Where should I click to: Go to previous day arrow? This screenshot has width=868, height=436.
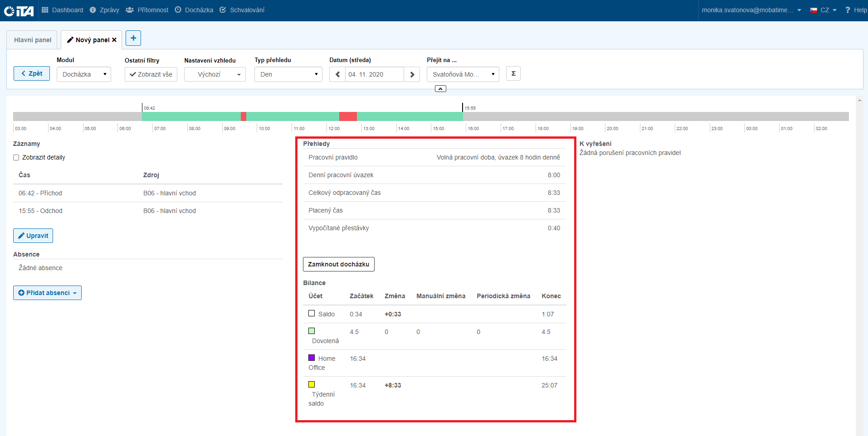click(x=337, y=74)
